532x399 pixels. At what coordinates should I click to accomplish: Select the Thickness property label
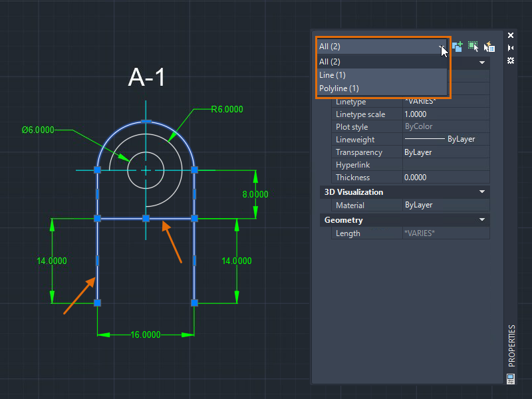[x=352, y=178]
